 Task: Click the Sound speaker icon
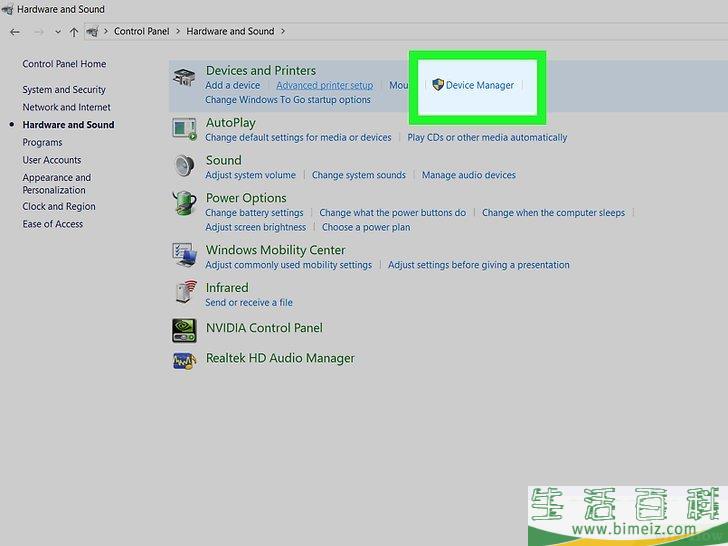tap(185, 166)
